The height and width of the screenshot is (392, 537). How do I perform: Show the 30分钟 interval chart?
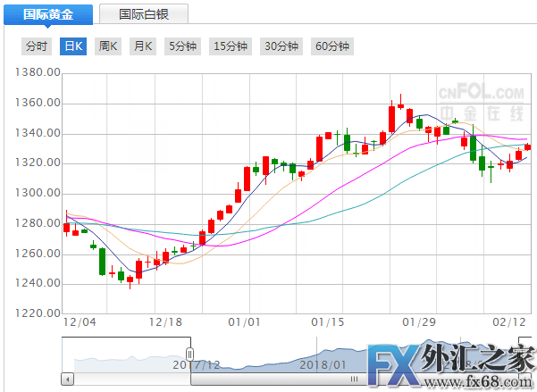coord(281,46)
